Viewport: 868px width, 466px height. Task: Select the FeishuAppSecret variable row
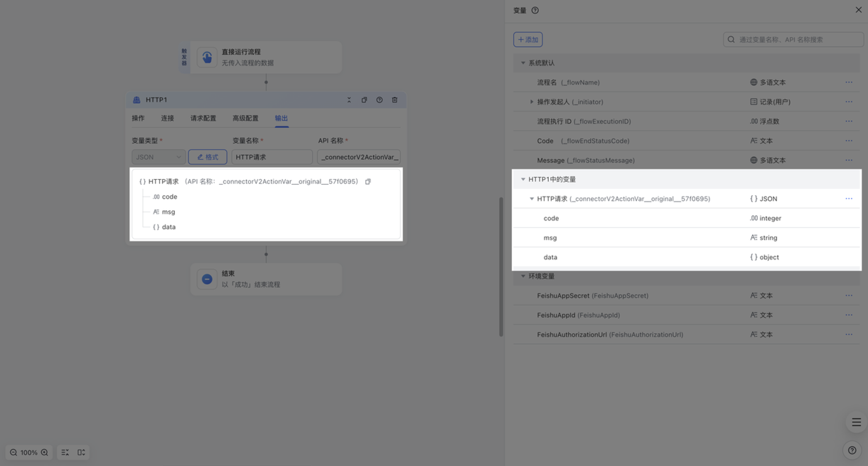point(686,296)
